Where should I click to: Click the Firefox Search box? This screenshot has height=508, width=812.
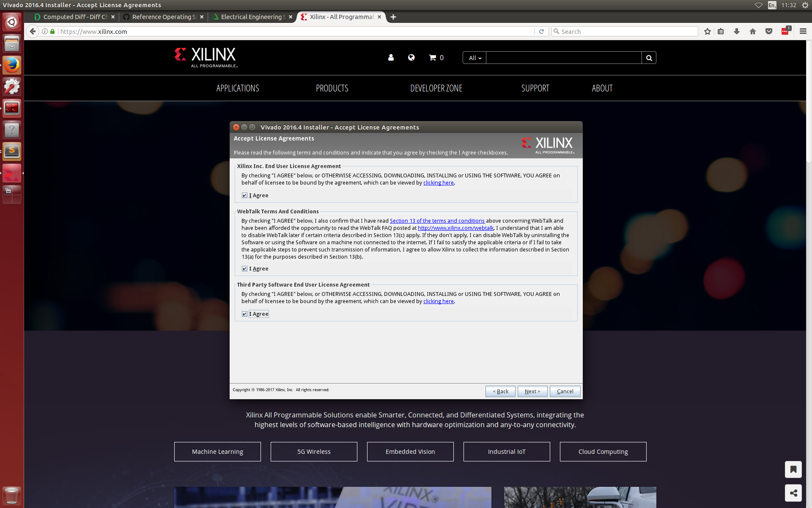(x=625, y=31)
